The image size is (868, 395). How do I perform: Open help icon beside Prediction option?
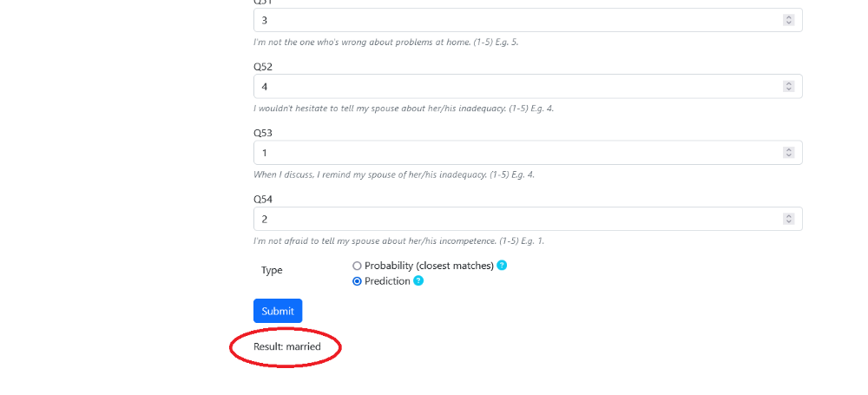click(x=418, y=281)
